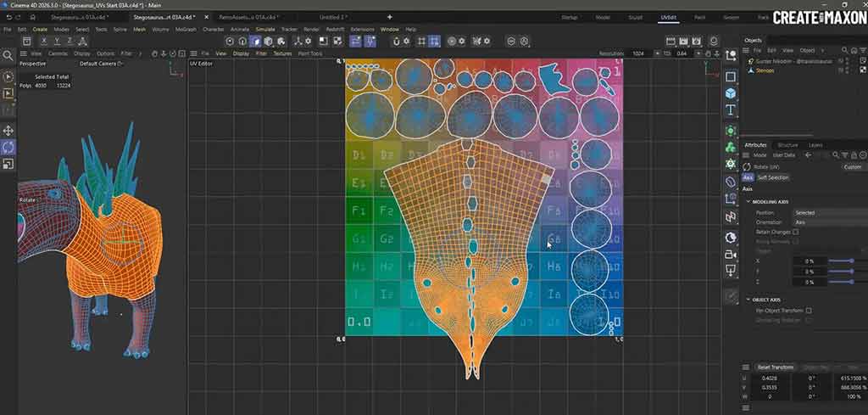Collapse the OBJECT AXIS section
Viewport: 868px width, 415px height.
click(x=748, y=300)
